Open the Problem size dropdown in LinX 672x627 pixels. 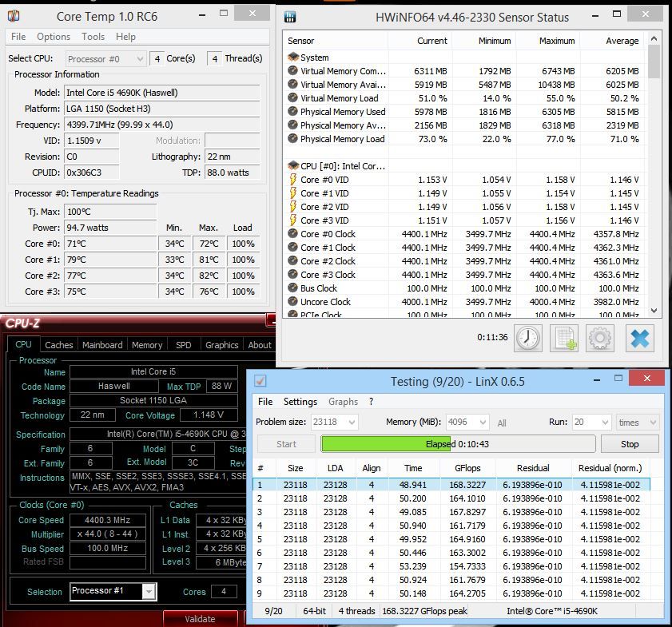334,423
